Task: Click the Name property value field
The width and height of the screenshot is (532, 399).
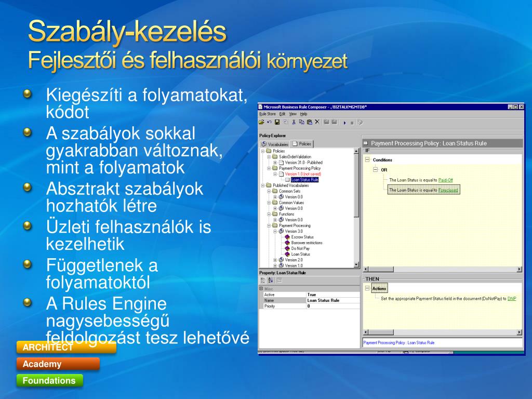Action: [333, 300]
